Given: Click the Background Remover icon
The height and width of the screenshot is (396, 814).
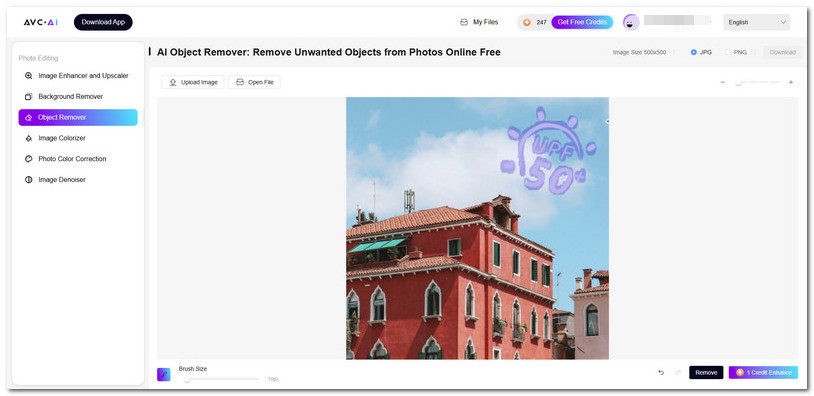Looking at the screenshot, I should 29,97.
